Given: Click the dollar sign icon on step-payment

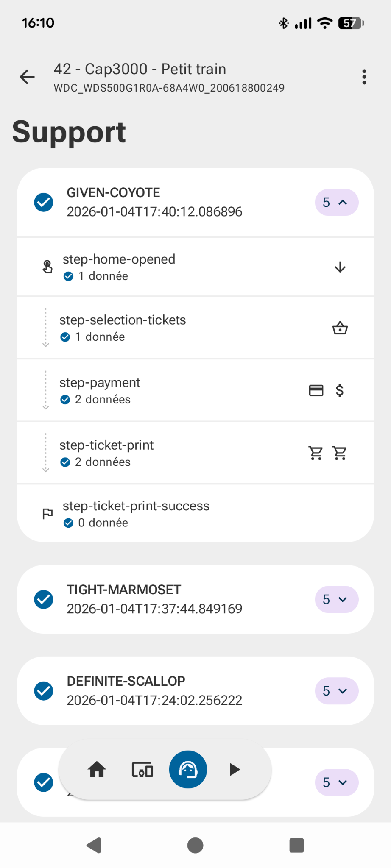Looking at the screenshot, I should tap(340, 390).
